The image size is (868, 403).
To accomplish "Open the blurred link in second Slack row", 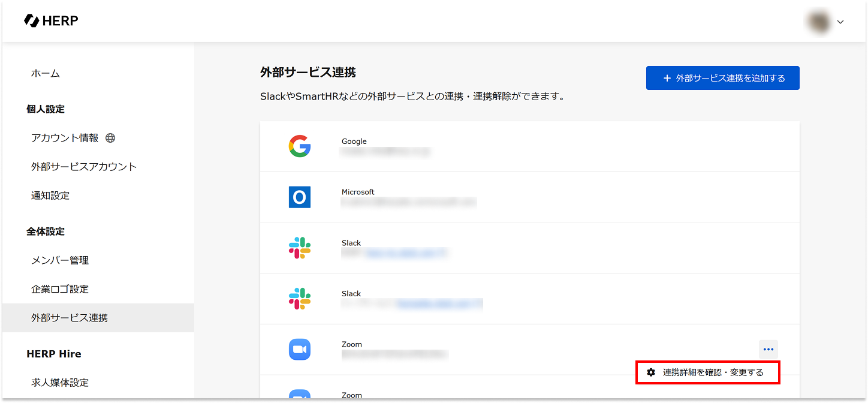I will [439, 305].
